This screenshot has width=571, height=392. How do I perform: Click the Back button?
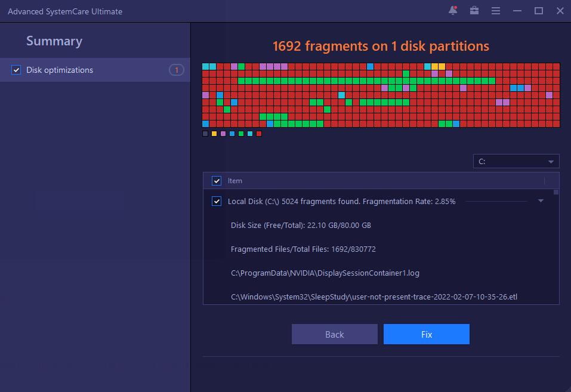[x=334, y=334]
